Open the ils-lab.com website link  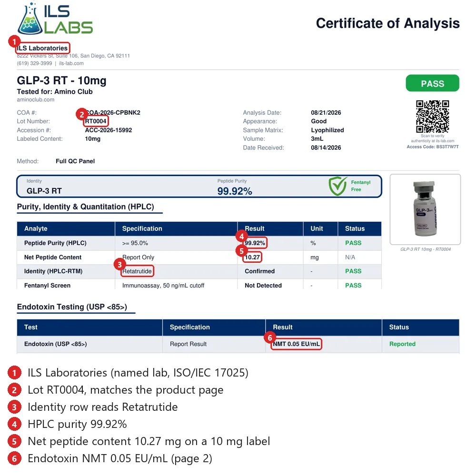click(x=71, y=63)
